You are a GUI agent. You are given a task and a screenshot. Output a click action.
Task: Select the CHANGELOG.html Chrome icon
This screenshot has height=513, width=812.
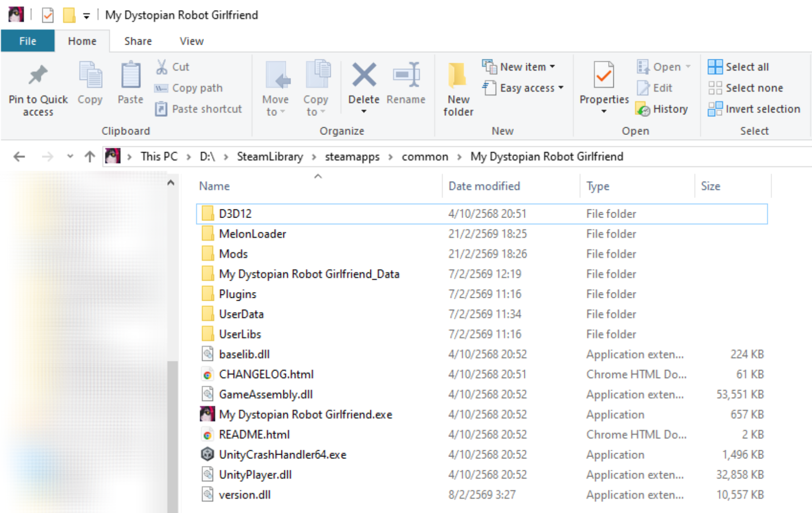(207, 374)
